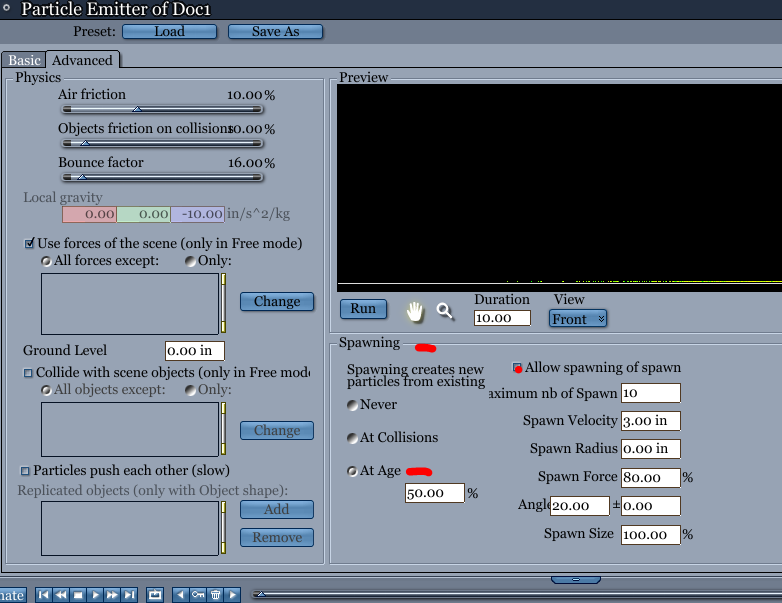782x603 pixels.
Task: Click the Objects friction on collisions slider handle
Action: [x=85, y=143]
